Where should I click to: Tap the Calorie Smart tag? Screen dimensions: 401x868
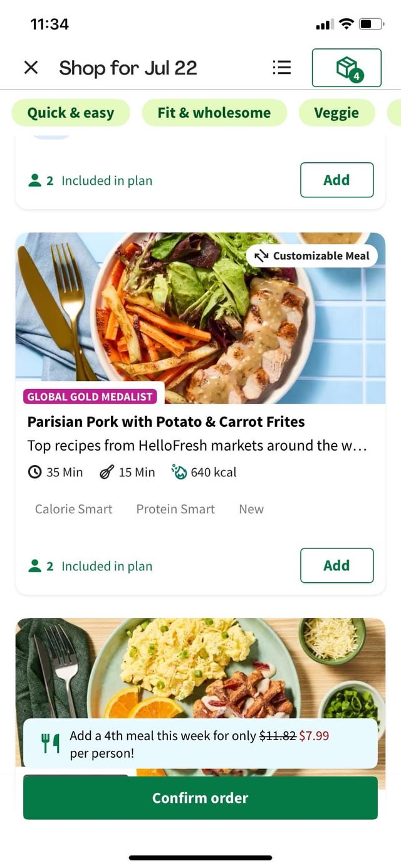[x=74, y=510]
